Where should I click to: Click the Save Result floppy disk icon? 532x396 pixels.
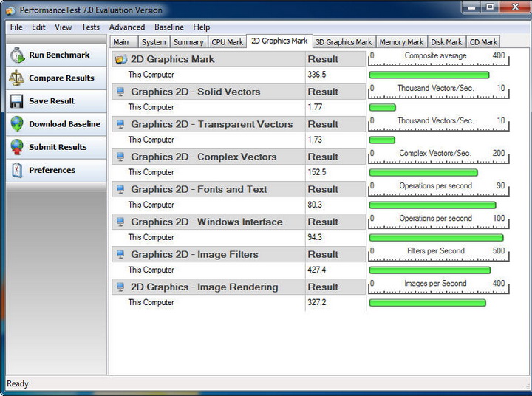pyautogui.click(x=16, y=101)
